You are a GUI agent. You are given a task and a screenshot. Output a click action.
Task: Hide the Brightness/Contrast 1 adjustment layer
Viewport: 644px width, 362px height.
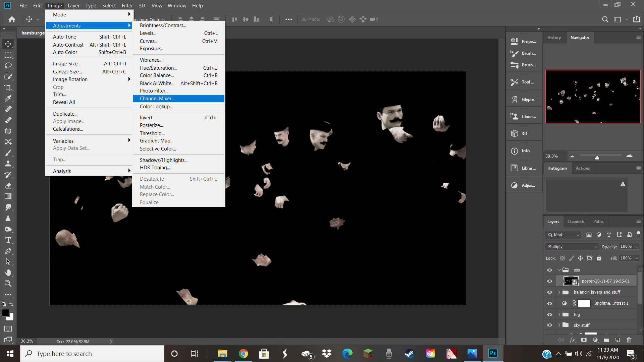click(549, 303)
